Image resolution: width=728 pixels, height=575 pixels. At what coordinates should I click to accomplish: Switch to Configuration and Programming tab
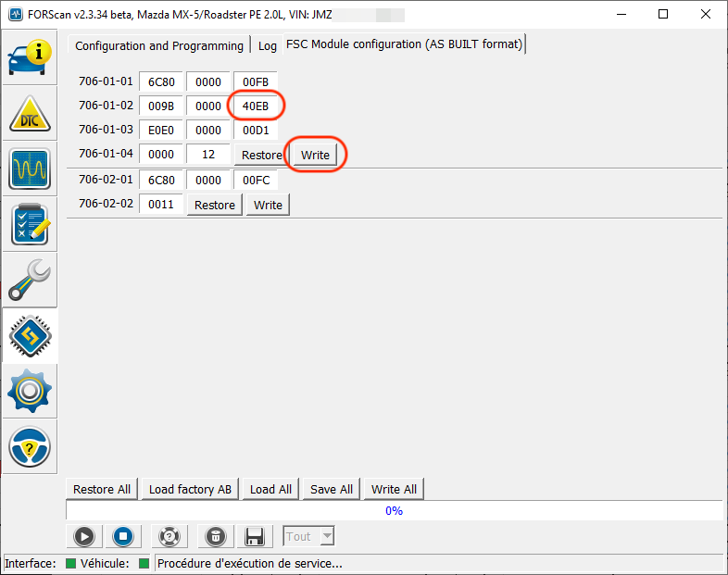pos(158,45)
